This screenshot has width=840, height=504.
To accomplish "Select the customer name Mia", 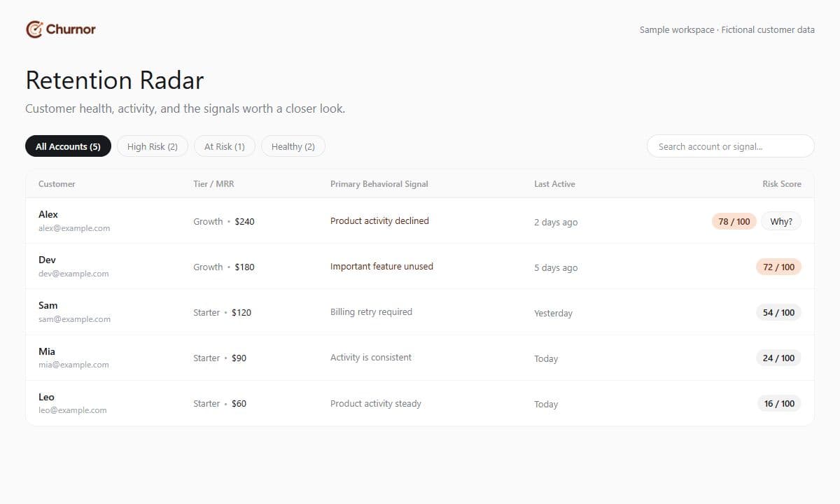I will [x=47, y=351].
